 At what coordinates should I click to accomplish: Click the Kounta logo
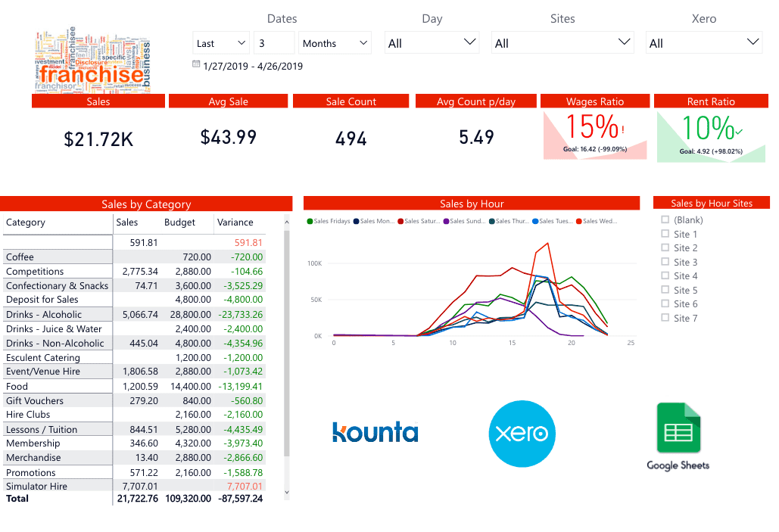click(x=375, y=433)
